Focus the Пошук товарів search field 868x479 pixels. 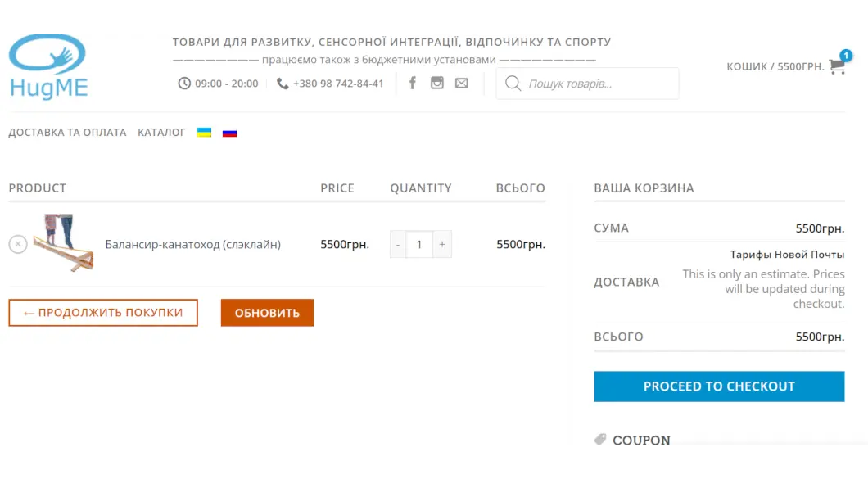pos(598,84)
